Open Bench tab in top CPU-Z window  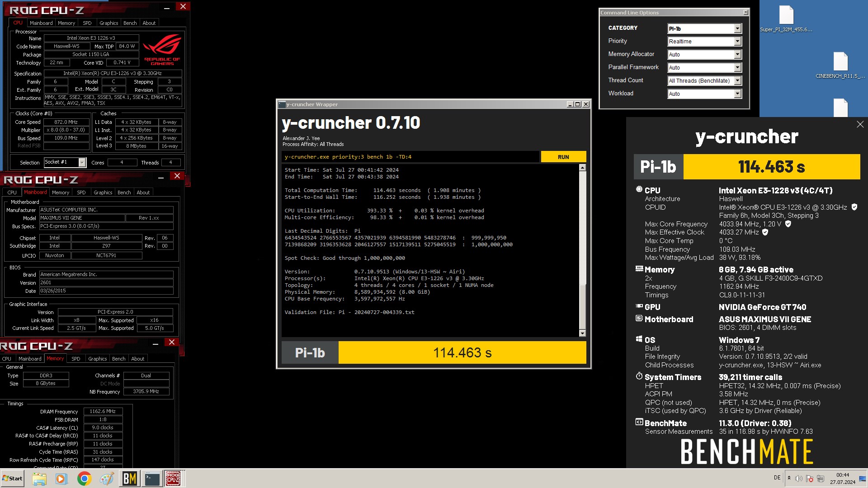tap(130, 23)
